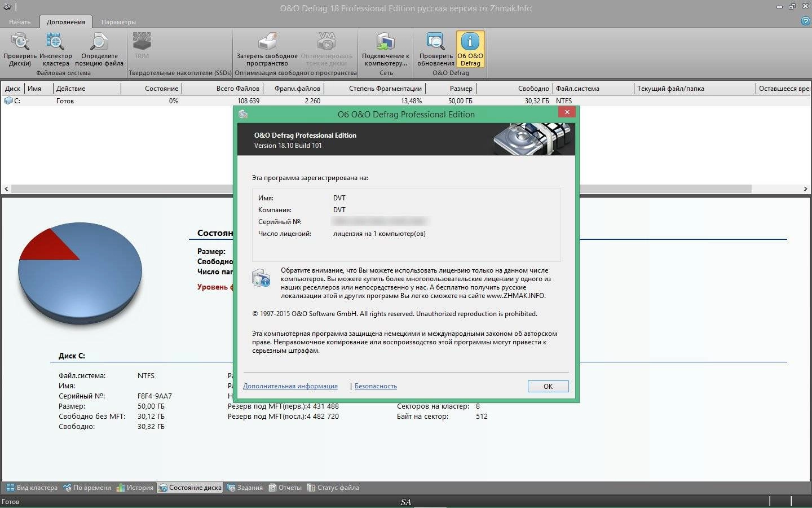Sort by Степень Фрагментации column header

[x=374, y=89]
